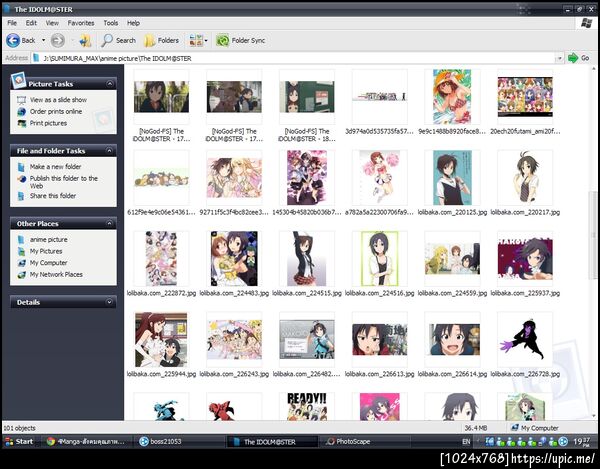Click the EN language indicator

pos(466,441)
